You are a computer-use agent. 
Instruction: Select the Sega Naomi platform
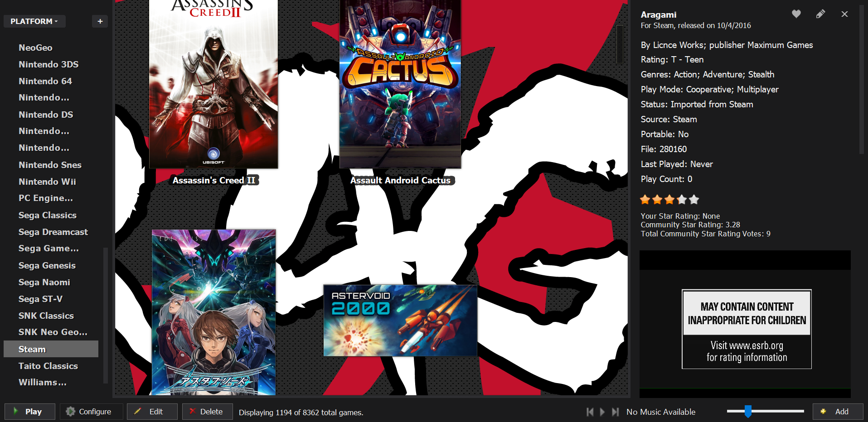click(x=44, y=282)
